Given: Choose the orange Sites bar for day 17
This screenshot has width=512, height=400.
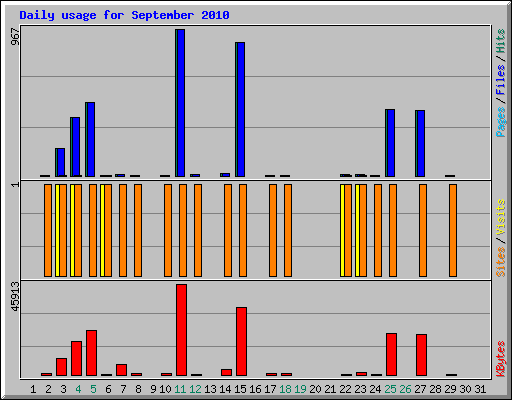Looking at the screenshot, I should 273,230.
